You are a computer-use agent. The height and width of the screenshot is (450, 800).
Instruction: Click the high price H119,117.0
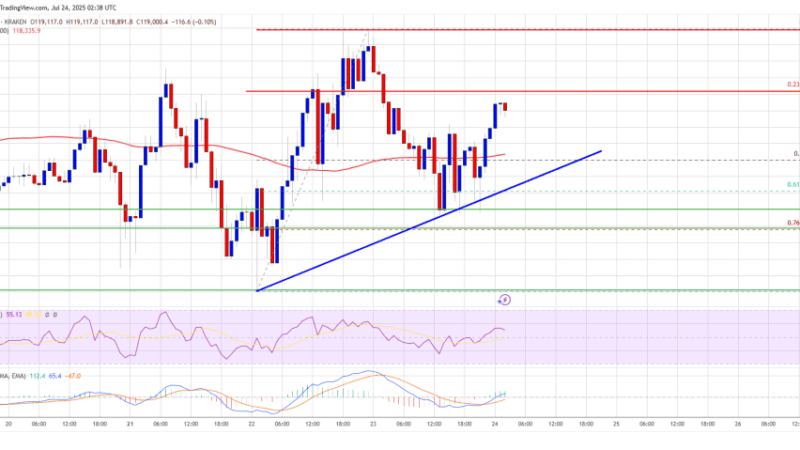pyautogui.click(x=82, y=22)
